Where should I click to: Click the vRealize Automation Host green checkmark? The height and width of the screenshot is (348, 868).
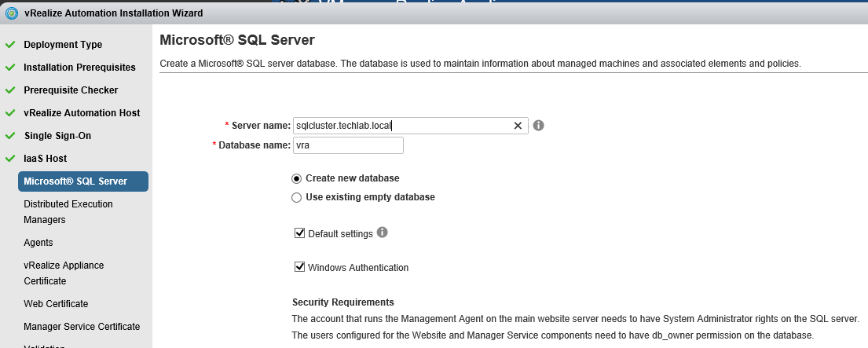pos(10,112)
